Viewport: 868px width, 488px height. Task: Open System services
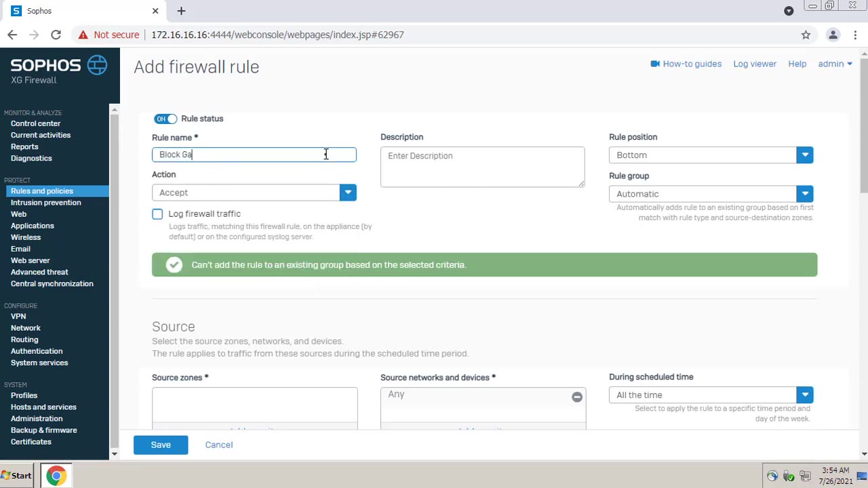pos(39,363)
